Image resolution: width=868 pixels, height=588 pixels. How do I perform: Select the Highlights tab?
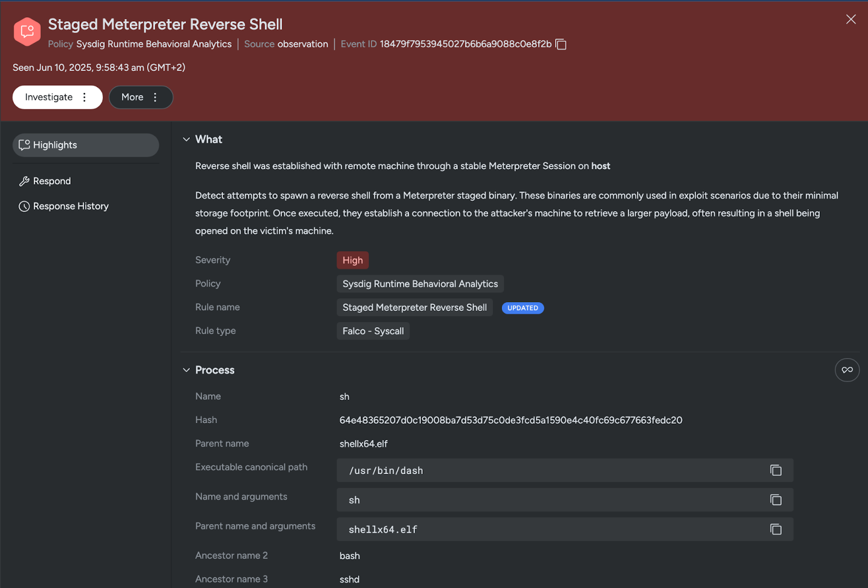86,145
